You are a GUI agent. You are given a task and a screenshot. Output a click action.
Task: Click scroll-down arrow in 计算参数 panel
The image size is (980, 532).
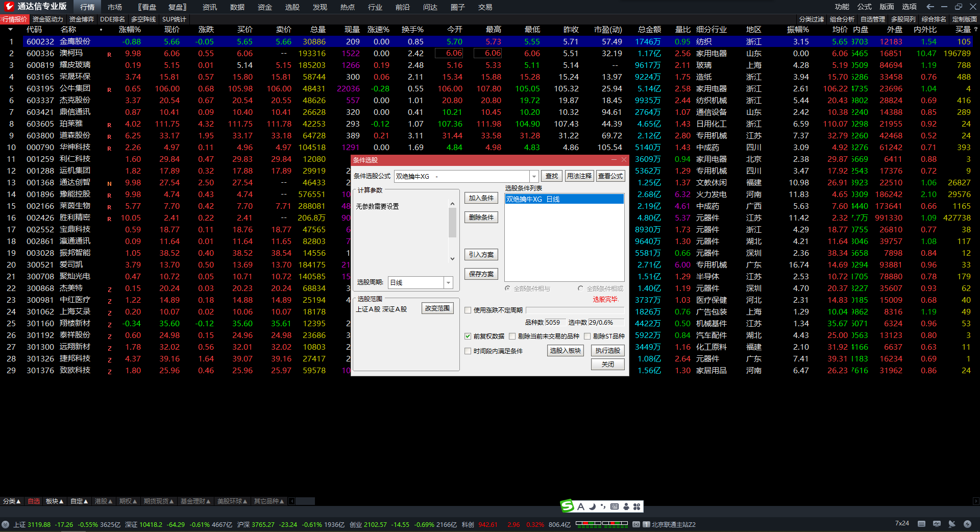pyautogui.click(x=452, y=259)
